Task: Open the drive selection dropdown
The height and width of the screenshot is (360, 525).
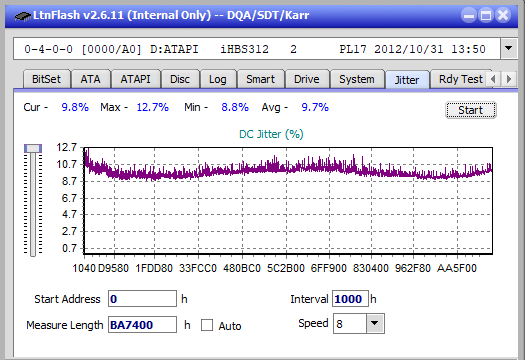Action: [509, 49]
